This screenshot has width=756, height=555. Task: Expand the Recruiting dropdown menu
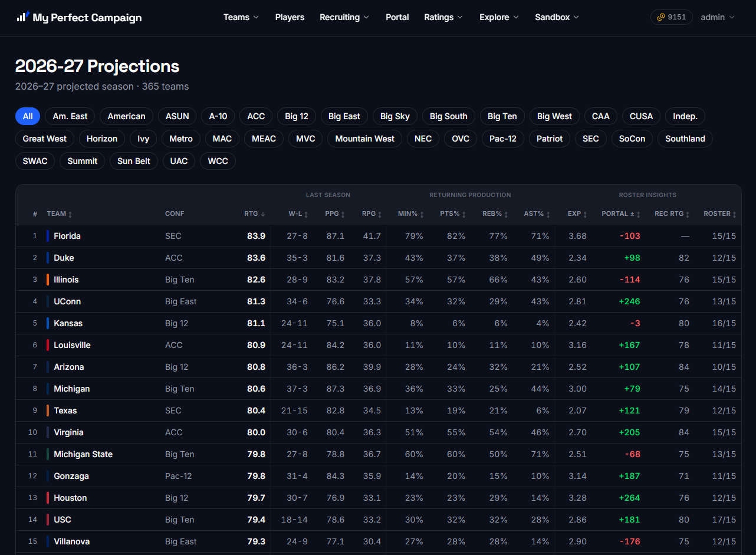pyautogui.click(x=344, y=17)
